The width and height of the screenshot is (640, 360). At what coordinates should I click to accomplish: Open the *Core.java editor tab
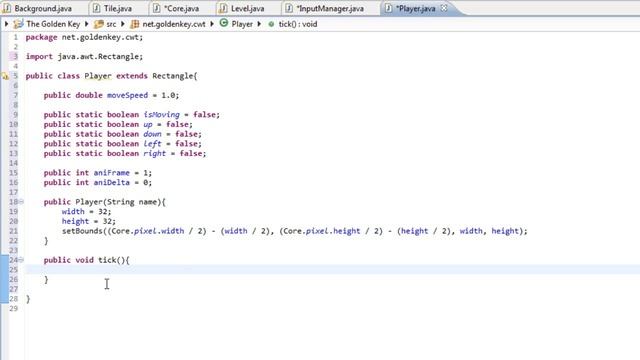pyautogui.click(x=181, y=8)
